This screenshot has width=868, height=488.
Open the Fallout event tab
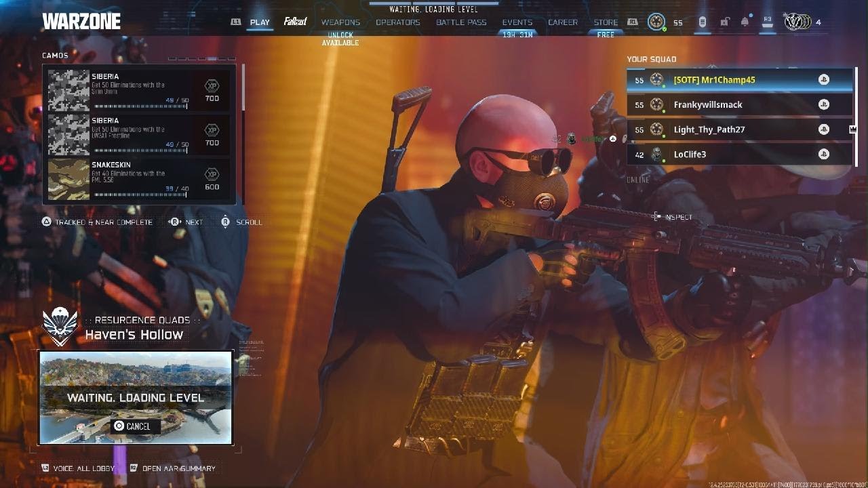coord(295,22)
